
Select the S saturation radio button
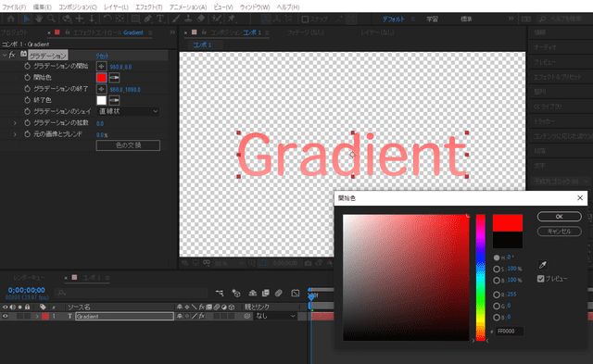pos(497,269)
